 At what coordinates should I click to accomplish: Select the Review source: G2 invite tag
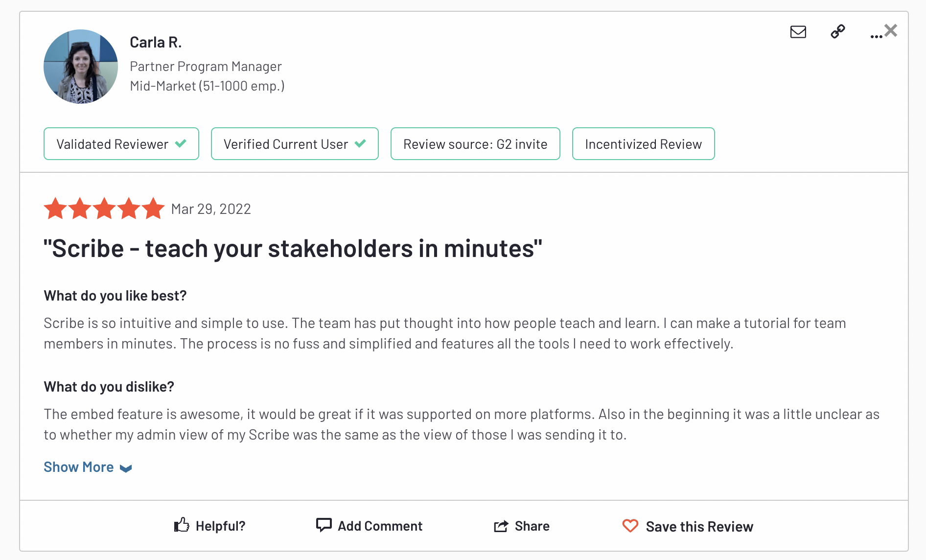475,144
